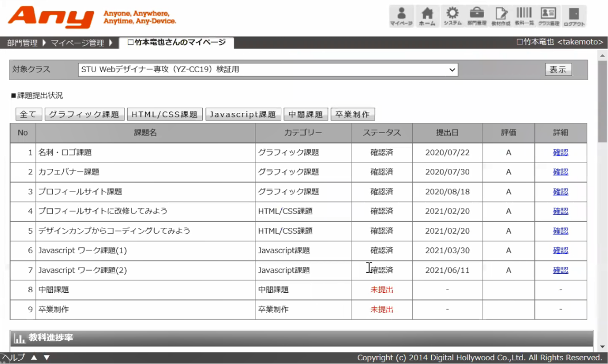Open クラス管理 ID card icon
This screenshot has height=364, width=608.
pyautogui.click(x=548, y=16)
